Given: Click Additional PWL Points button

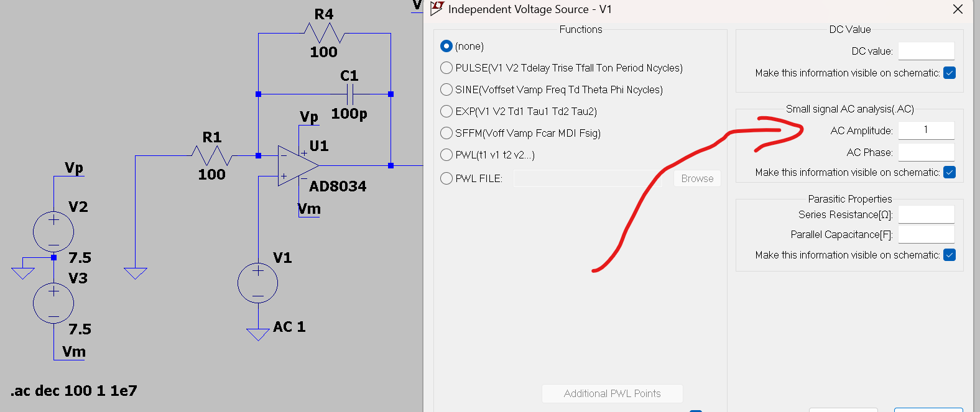Looking at the screenshot, I should click(x=612, y=393).
